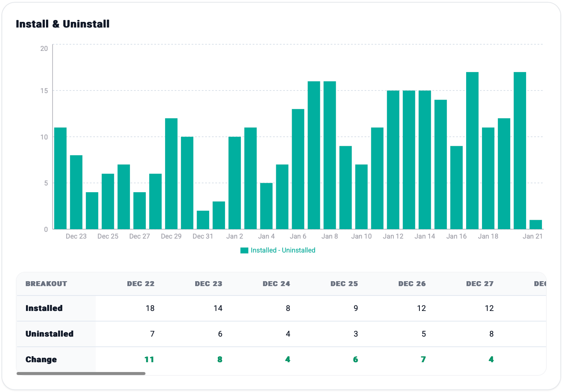The image size is (563, 392).
Task: Select the DEC 22 column header
Action: tap(141, 284)
